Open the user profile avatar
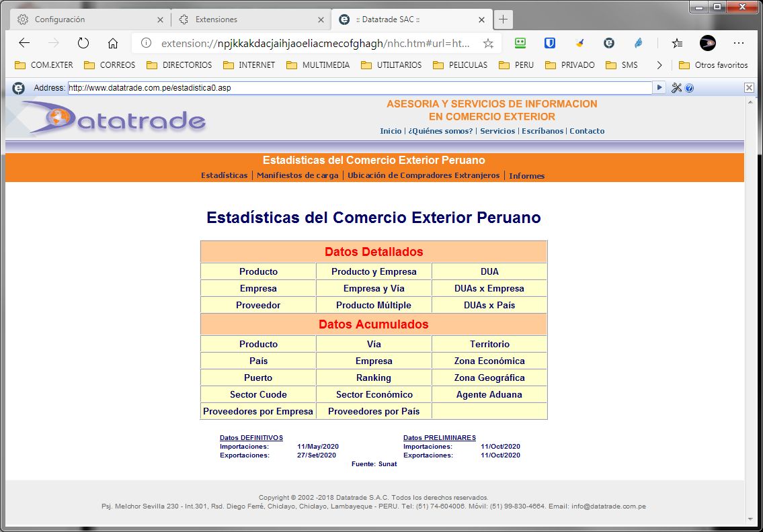763x532 pixels. click(707, 43)
